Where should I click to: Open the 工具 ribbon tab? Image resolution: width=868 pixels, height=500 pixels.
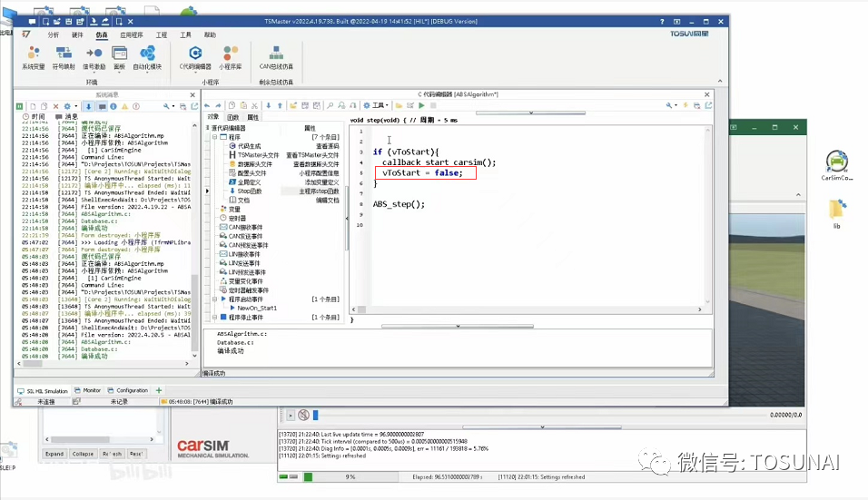(x=185, y=34)
